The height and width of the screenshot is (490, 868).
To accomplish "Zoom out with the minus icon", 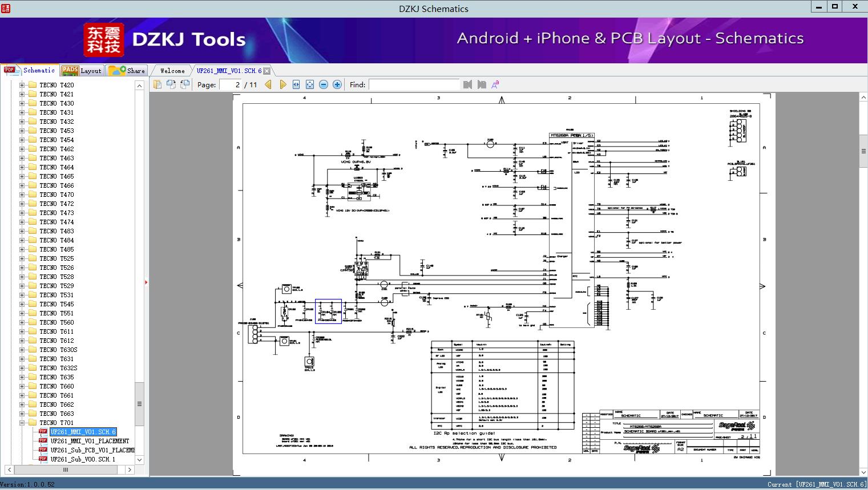I will (324, 84).
